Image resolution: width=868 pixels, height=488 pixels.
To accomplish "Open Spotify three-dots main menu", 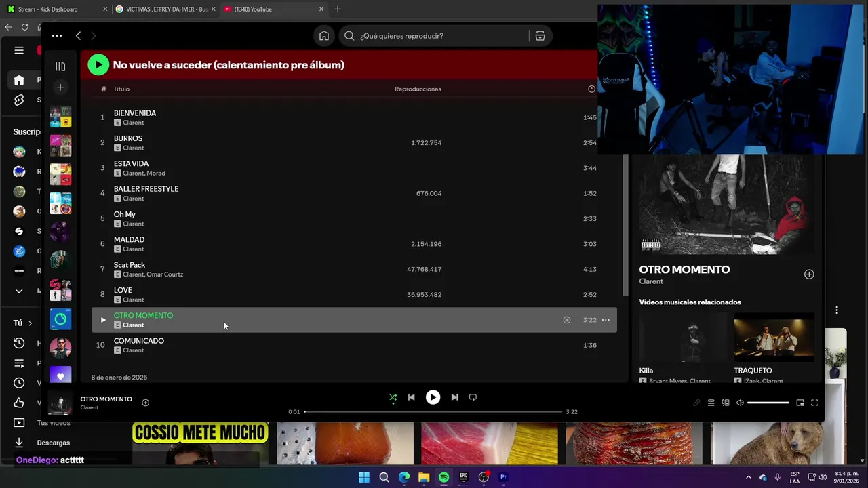I will click(57, 36).
